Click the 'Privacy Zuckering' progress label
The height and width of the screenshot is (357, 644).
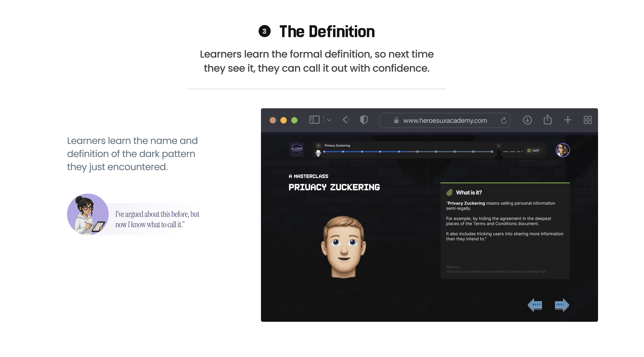click(x=337, y=146)
